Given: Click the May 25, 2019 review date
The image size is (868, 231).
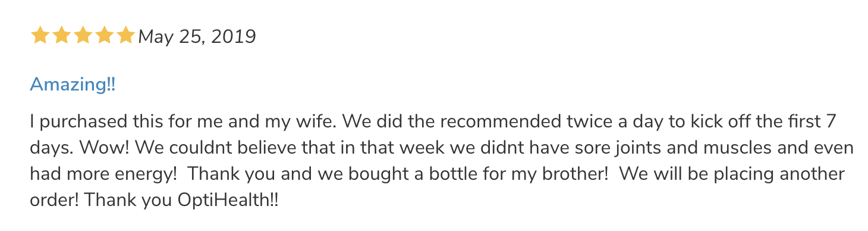Looking at the screenshot, I should pyautogui.click(x=197, y=38).
